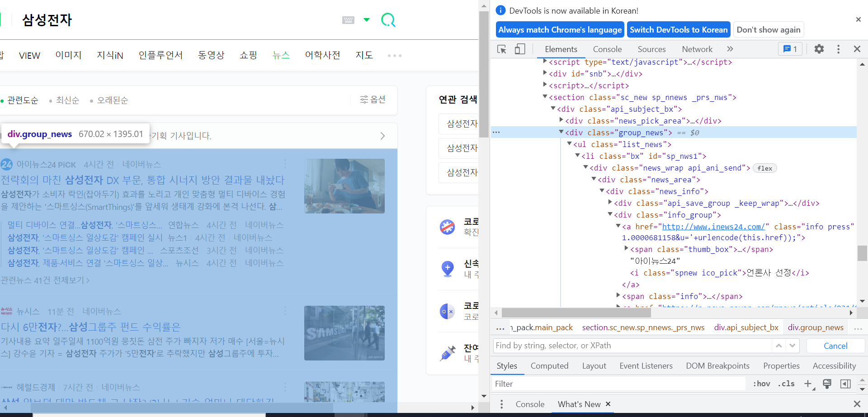
Task: Switch to the Sources tab
Action: [x=652, y=49]
